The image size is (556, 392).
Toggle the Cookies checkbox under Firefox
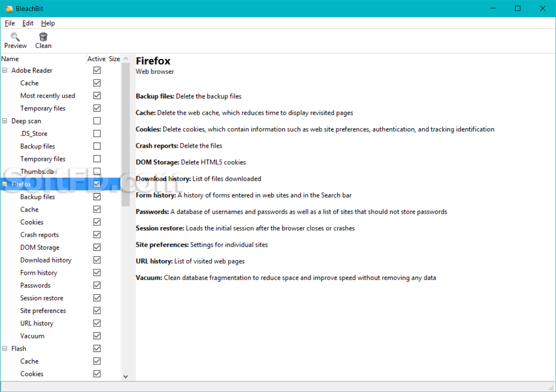coord(97,222)
